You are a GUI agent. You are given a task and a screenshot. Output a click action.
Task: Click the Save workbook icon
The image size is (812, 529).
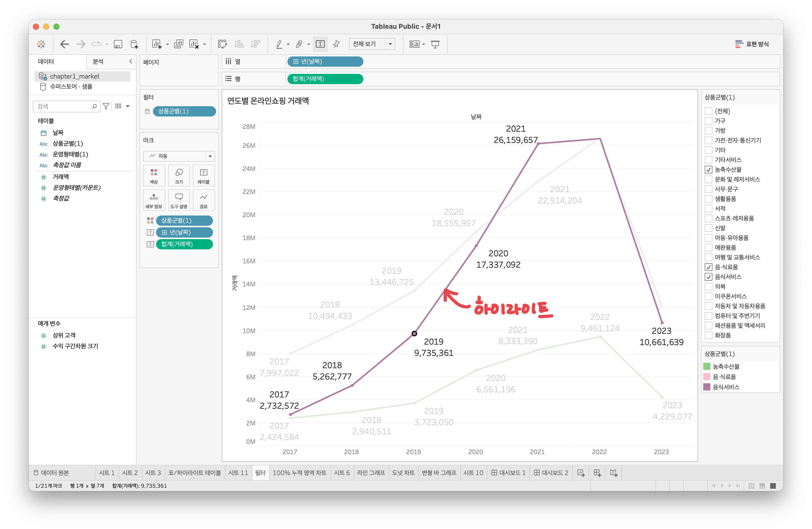click(x=118, y=44)
